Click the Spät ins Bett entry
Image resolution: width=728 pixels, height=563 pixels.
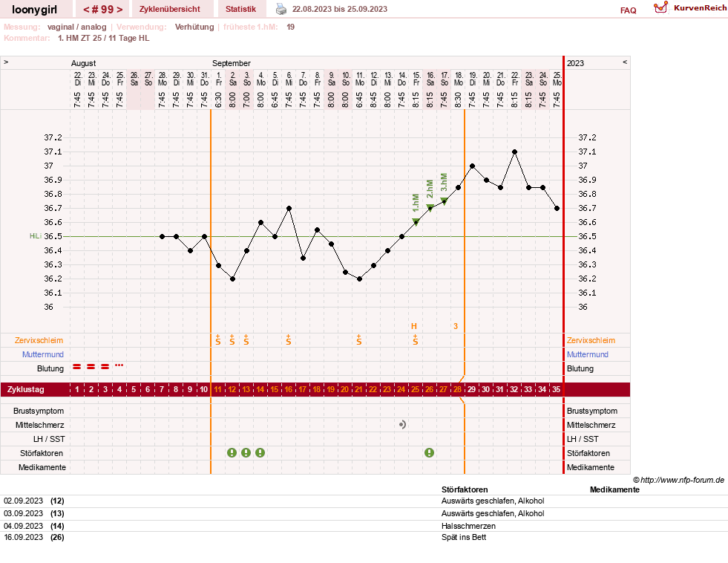coord(464,537)
